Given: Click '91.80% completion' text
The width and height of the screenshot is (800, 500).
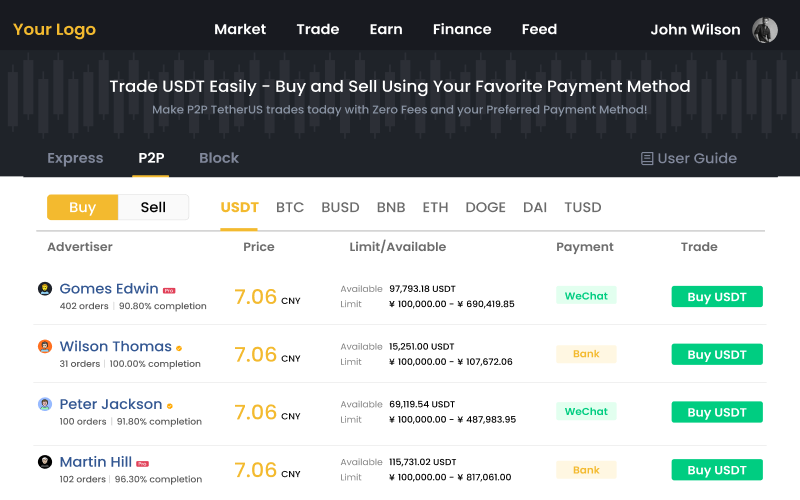Looking at the screenshot, I should click(x=159, y=421).
